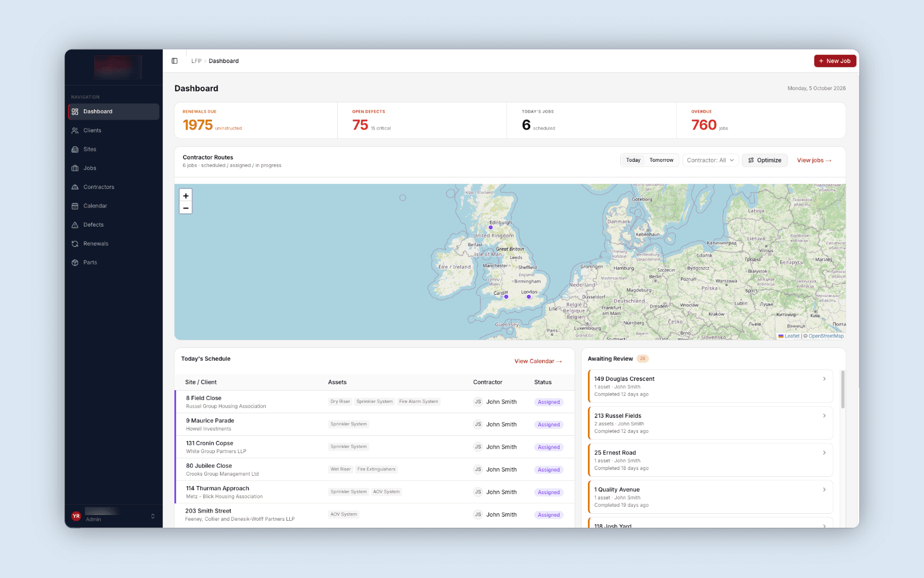Open Dashboard in the sidebar
Viewport: 924px width, 578px height.
114,112
